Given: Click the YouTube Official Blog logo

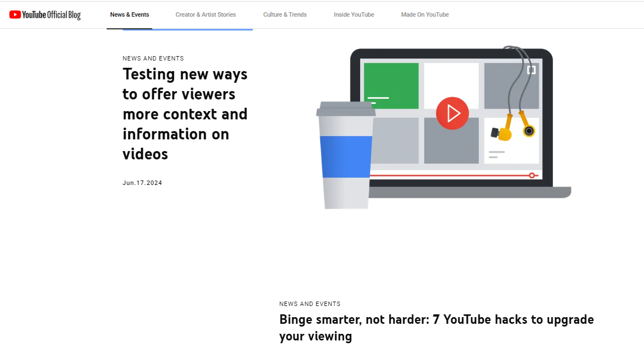Looking at the screenshot, I should (x=45, y=15).
